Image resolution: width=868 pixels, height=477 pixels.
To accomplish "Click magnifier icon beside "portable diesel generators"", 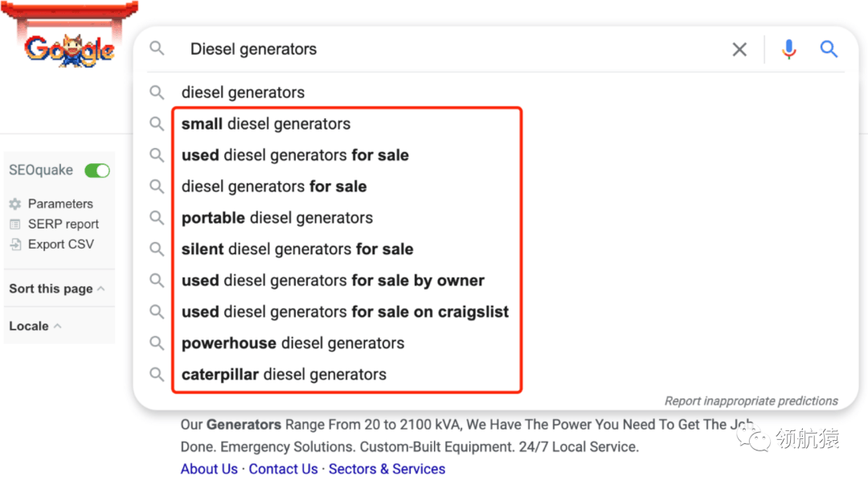I will tap(158, 218).
